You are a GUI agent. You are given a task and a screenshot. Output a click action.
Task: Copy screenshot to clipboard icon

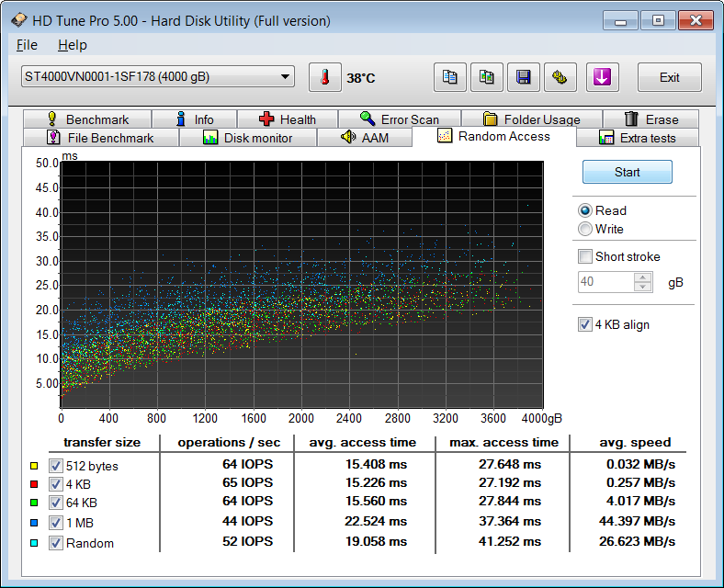486,77
